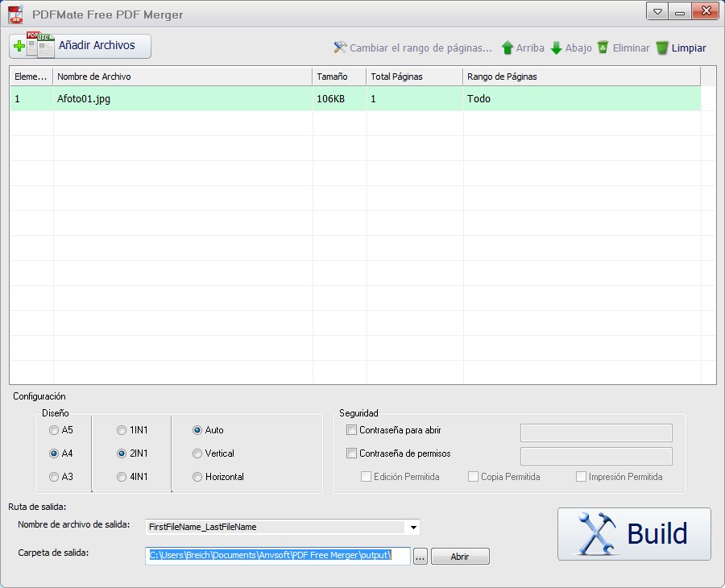Open Cambiar el rango de páginas tool

click(412, 48)
